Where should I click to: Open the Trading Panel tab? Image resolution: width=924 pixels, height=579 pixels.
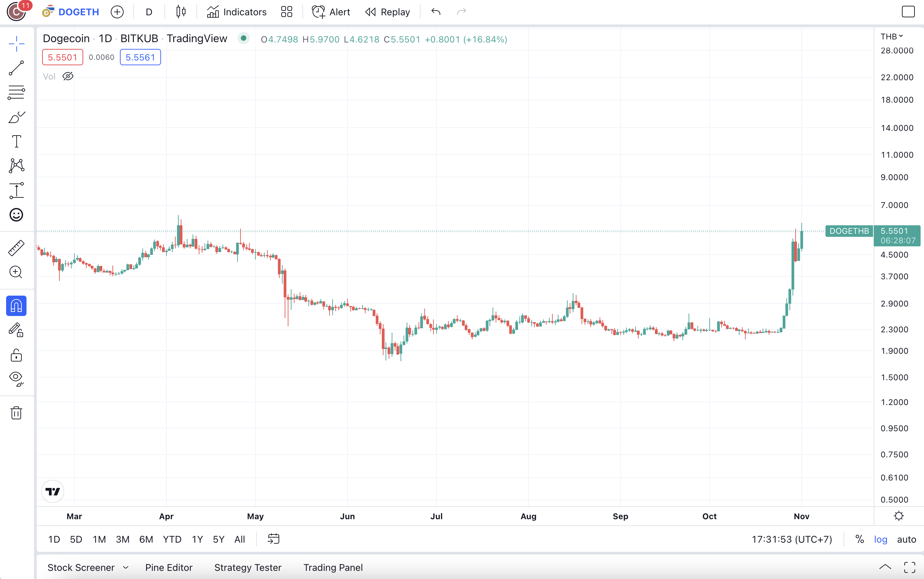click(x=333, y=567)
